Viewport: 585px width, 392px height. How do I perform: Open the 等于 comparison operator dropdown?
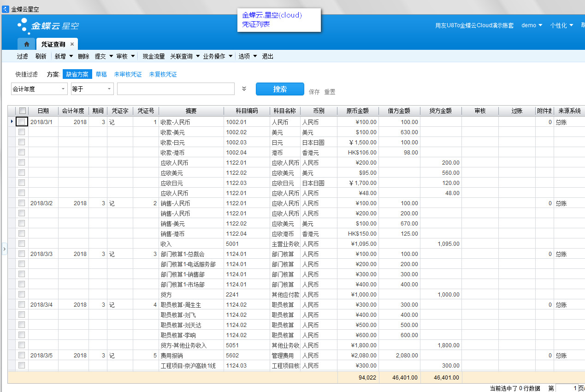click(x=109, y=89)
